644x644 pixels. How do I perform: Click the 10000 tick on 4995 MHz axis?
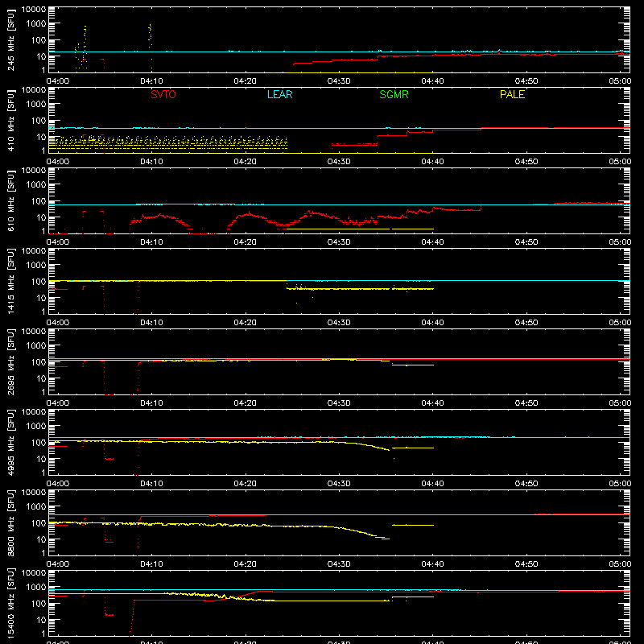tap(34, 412)
